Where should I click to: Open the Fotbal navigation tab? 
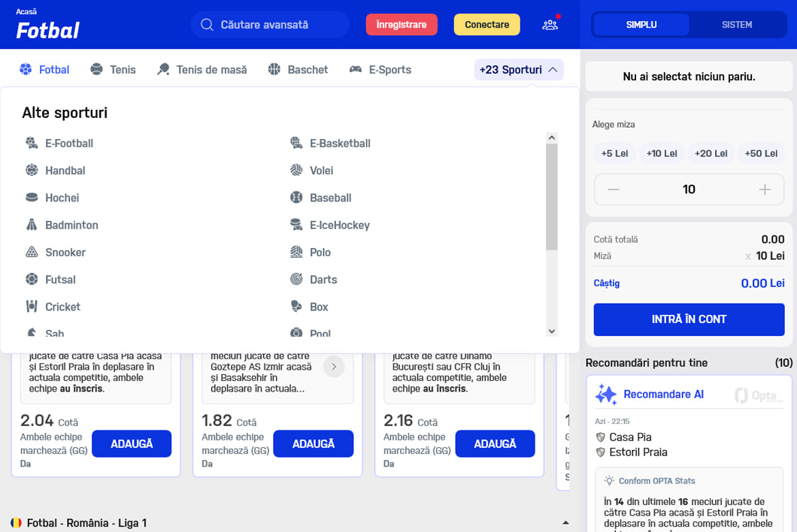[44, 69]
